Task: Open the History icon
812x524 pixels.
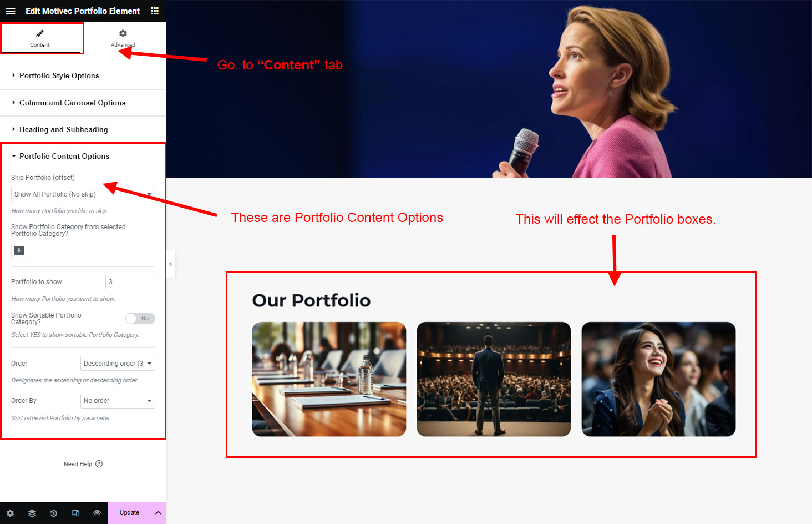Action: coord(54,513)
